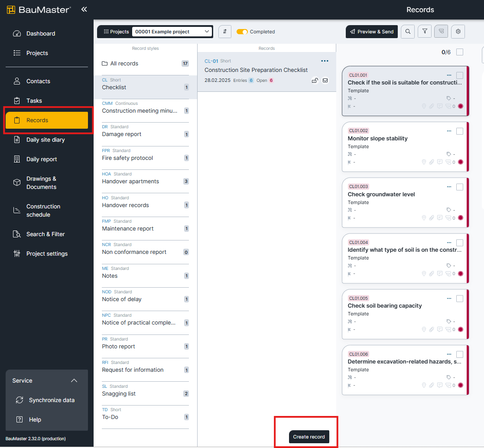Toggle the Completed switch

tap(242, 32)
